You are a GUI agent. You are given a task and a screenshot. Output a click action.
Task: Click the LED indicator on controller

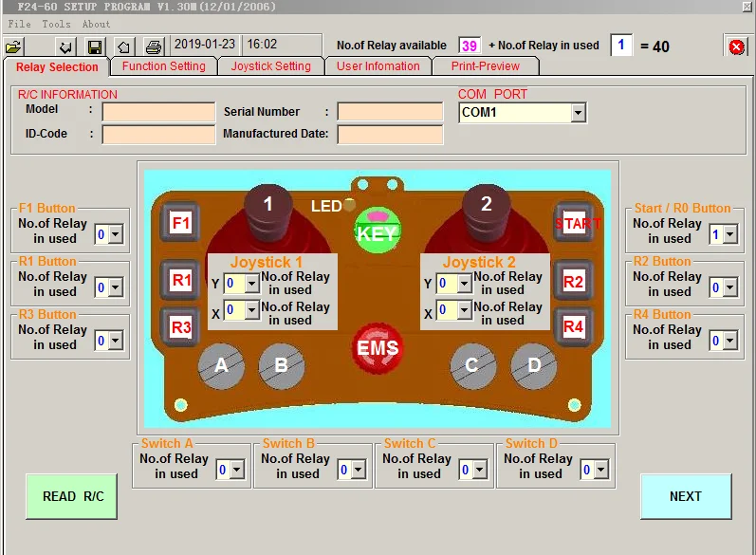pyautogui.click(x=350, y=205)
